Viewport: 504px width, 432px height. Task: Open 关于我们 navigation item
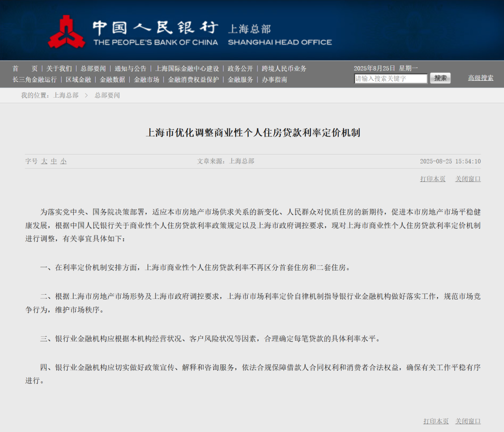[59, 69]
